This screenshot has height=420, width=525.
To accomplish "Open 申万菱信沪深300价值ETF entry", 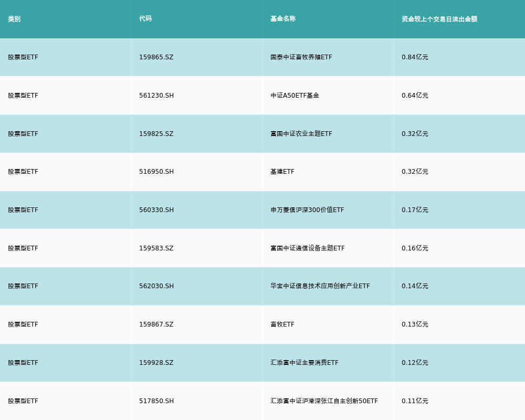I will click(307, 210).
